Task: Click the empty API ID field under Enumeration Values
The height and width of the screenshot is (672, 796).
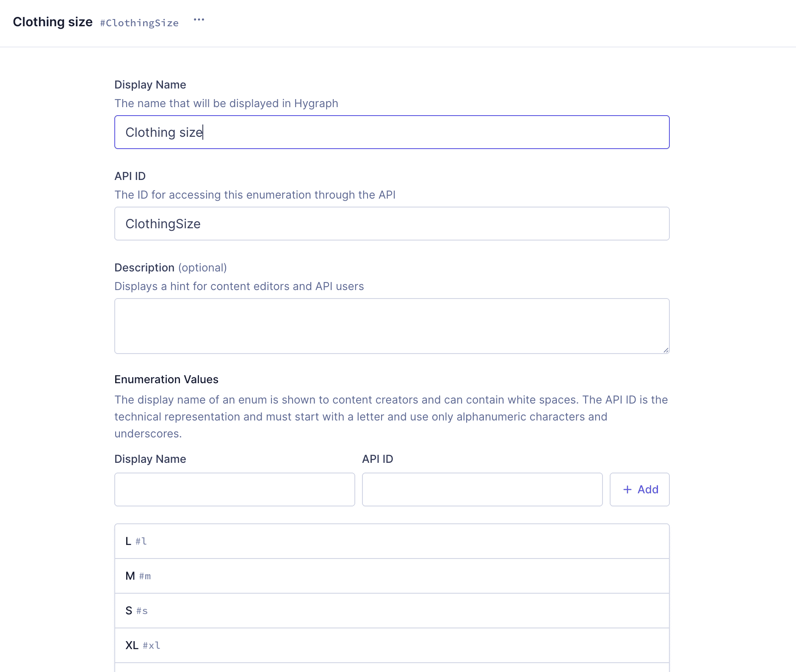Action: [482, 489]
